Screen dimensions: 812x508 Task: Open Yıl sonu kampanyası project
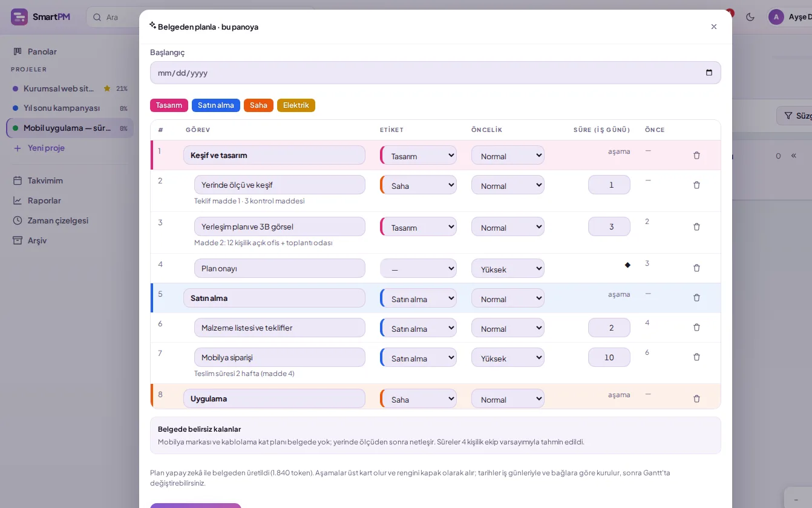(70, 108)
